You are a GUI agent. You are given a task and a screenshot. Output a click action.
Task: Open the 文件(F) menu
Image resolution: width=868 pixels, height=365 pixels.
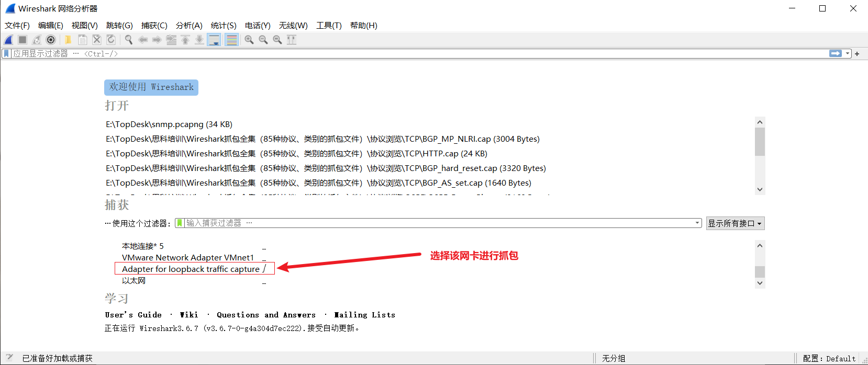(17, 25)
